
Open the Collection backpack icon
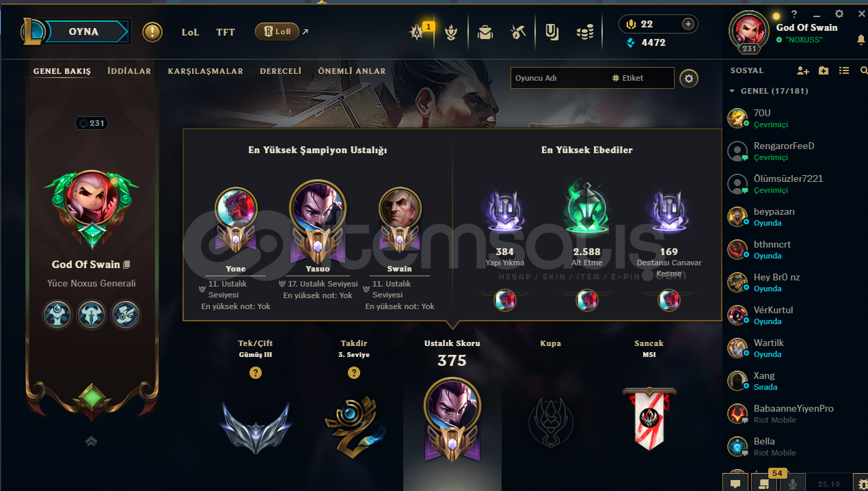[x=485, y=32]
